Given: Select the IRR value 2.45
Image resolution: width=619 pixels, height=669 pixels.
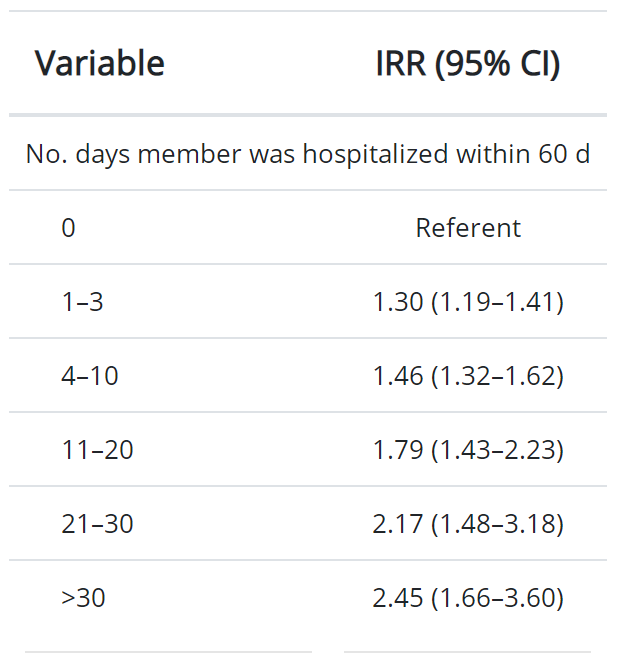Looking at the screenshot, I should click(398, 598).
